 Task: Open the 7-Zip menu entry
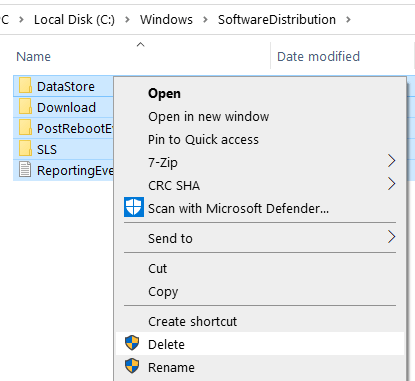pos(260,163)
